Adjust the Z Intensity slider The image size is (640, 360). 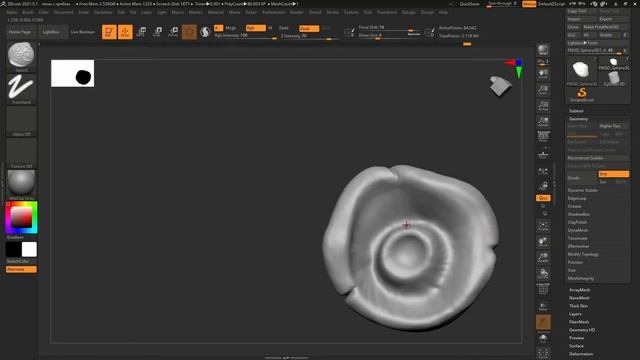coord(309,36)
